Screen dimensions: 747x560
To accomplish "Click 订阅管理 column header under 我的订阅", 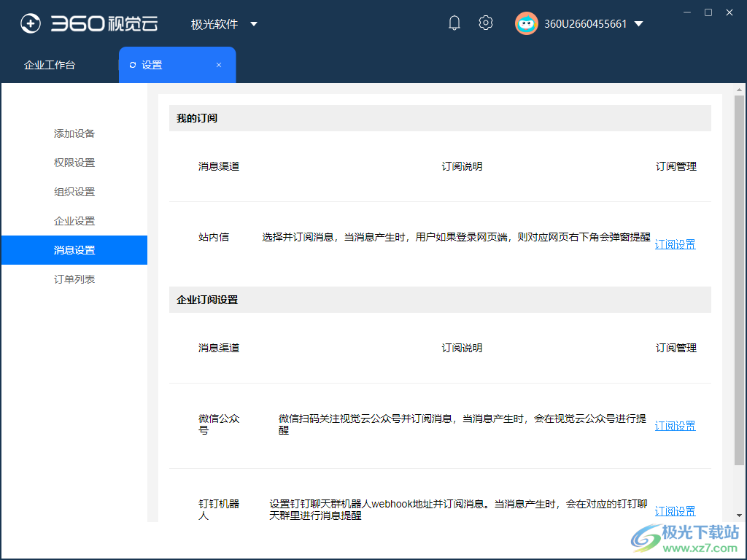I will click(x=676, y=166).
